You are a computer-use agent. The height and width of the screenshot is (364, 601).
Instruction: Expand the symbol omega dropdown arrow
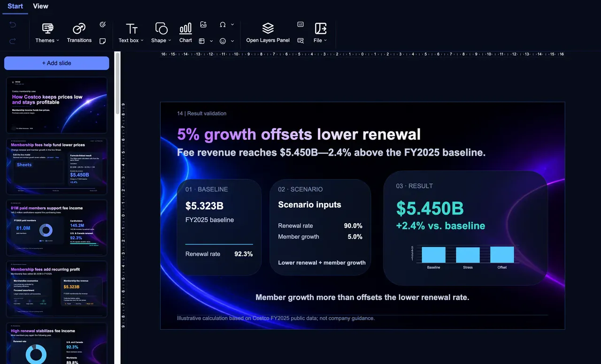(232, 24)
